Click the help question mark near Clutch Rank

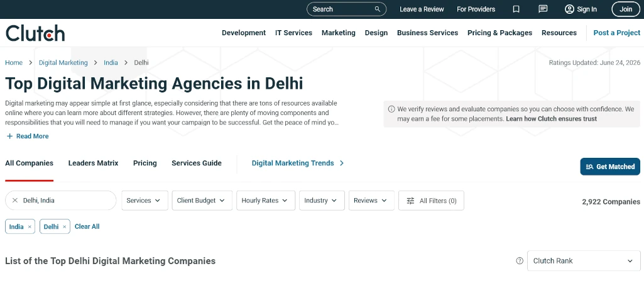520,261
